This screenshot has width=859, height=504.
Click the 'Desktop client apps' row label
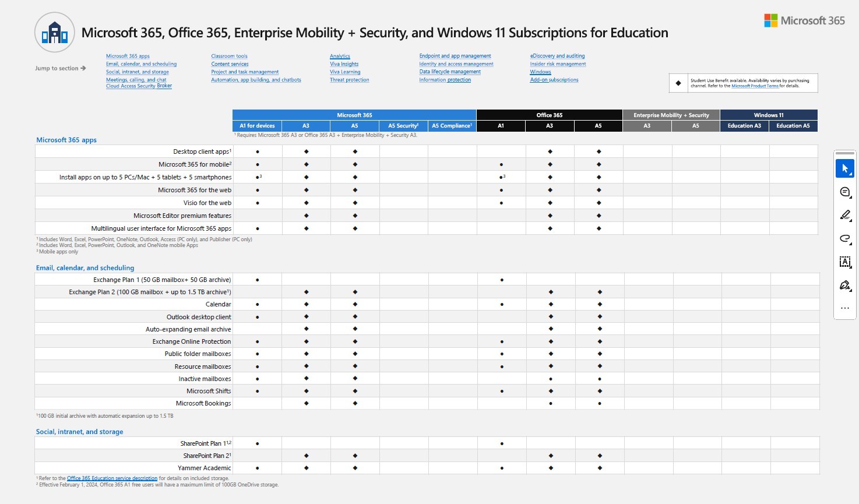point(202,151)
